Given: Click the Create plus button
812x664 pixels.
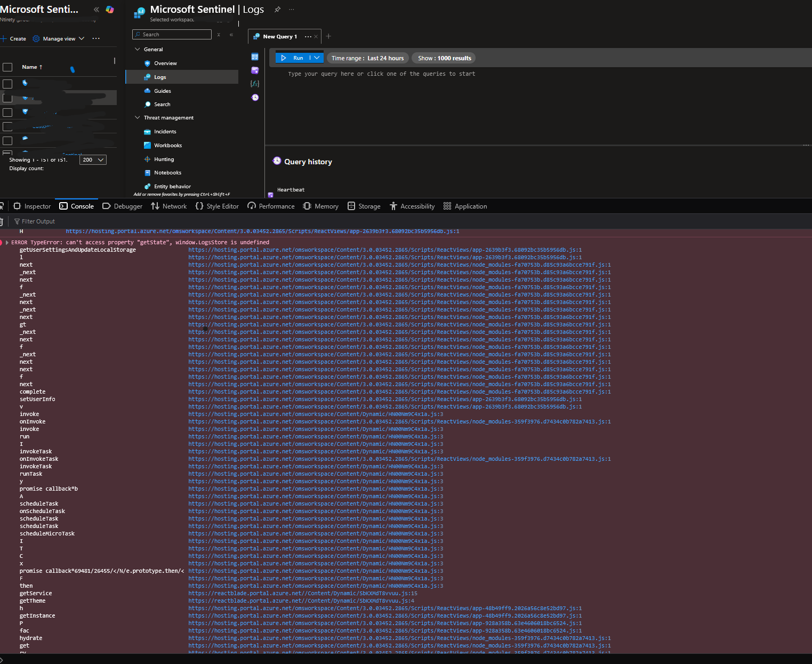Looking at the screenshot, I should click(x=13, y=38).
